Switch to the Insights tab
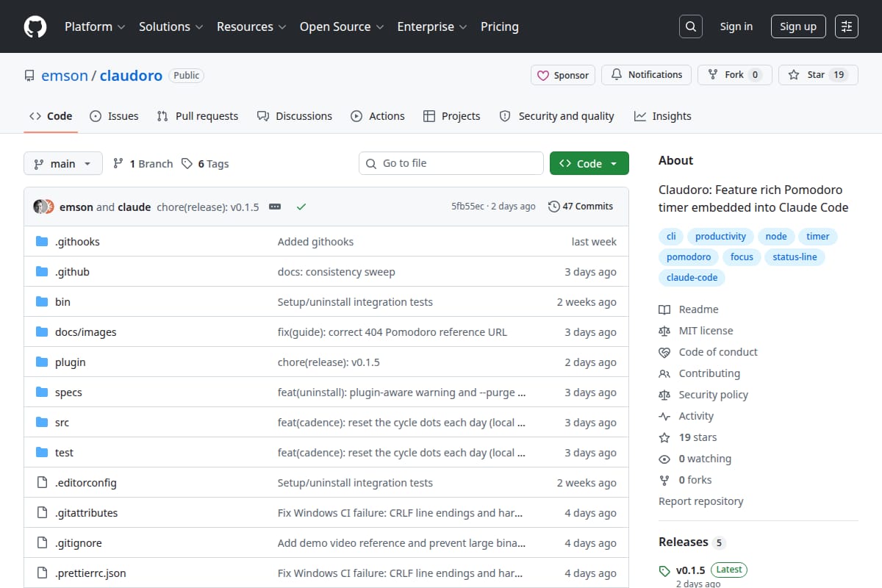Screen dimensions: 882x588 click(663, 116)
